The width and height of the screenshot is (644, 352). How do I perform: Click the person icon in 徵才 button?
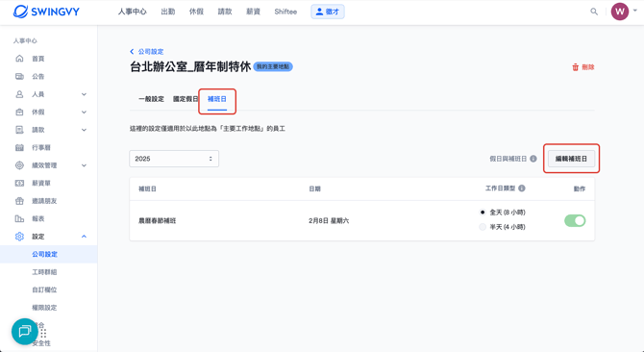tap(319, 12)
